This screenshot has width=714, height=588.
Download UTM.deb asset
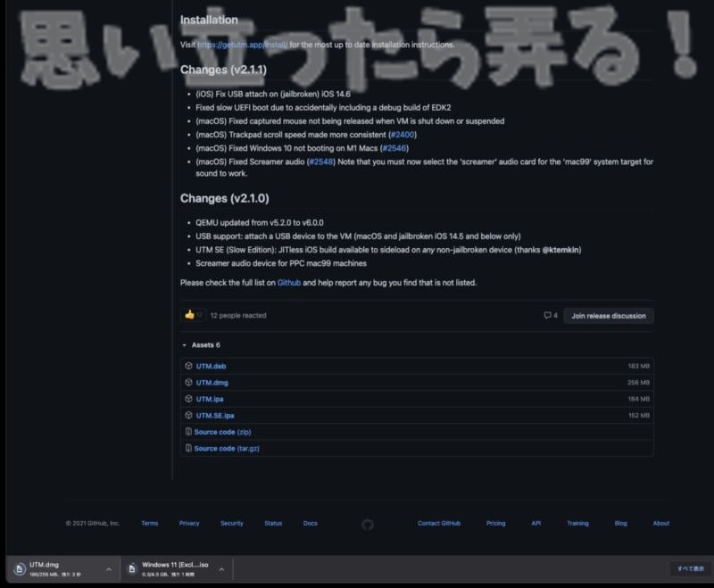(x=211, y=366)
